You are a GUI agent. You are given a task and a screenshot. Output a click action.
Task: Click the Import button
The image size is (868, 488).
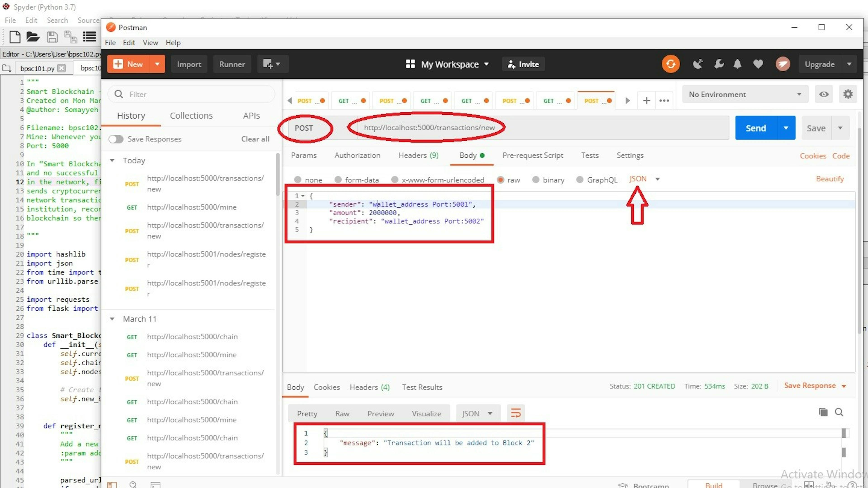[x=189, y=64]
